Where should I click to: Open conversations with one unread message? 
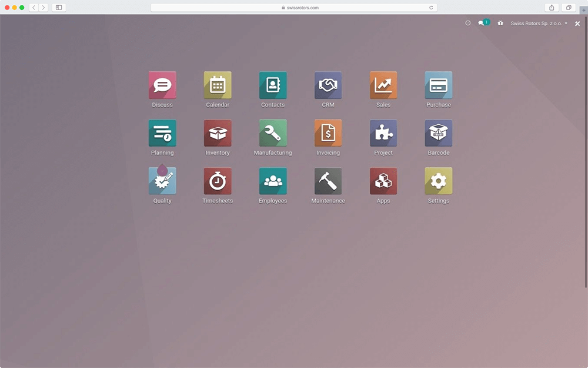click(483, 23)
